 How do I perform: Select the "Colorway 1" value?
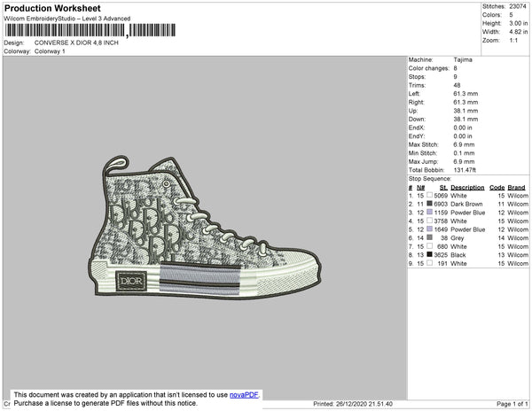[x=50, y=51]
